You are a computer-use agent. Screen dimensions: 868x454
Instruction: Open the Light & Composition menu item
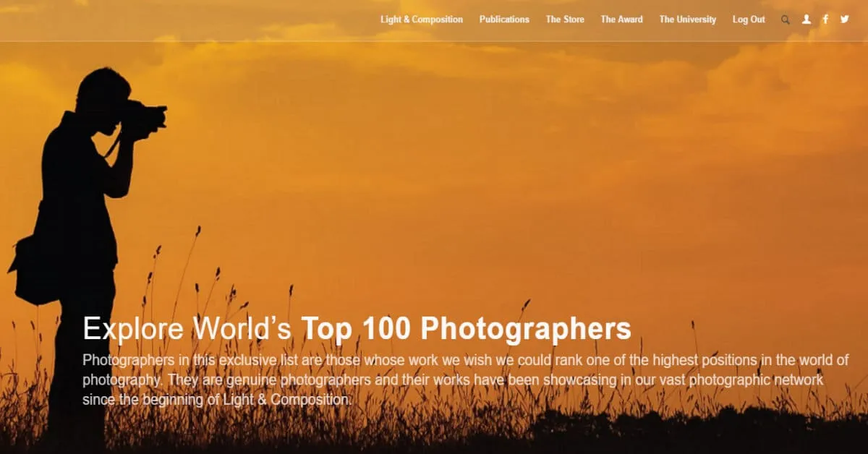(422, 20)
